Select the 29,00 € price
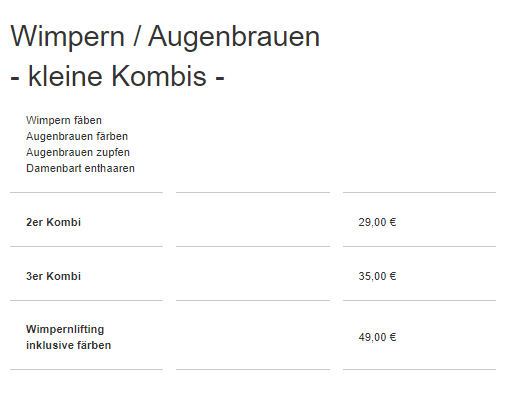 tap(377, 222)
